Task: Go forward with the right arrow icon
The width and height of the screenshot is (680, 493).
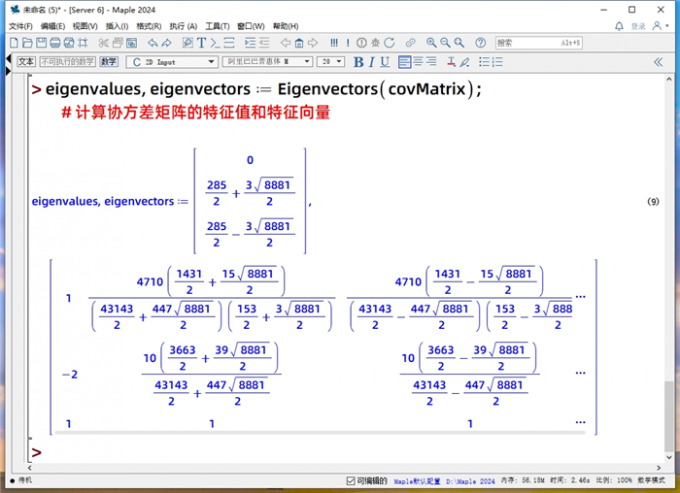Action: click(313, 42)
